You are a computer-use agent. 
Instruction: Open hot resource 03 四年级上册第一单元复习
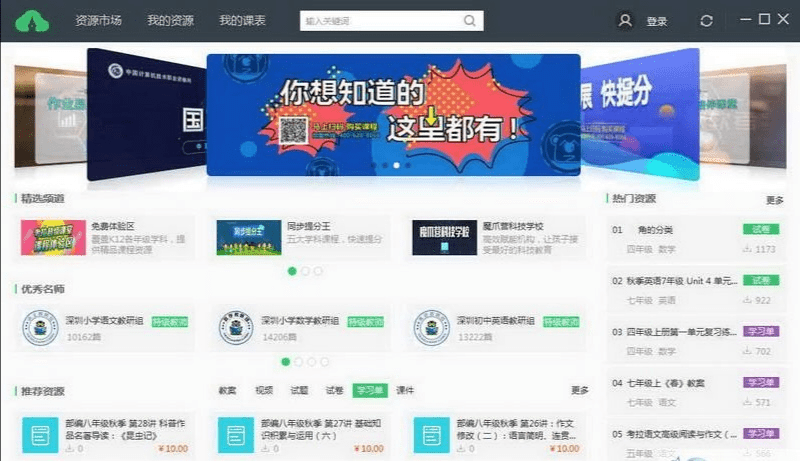pos(682,332)
